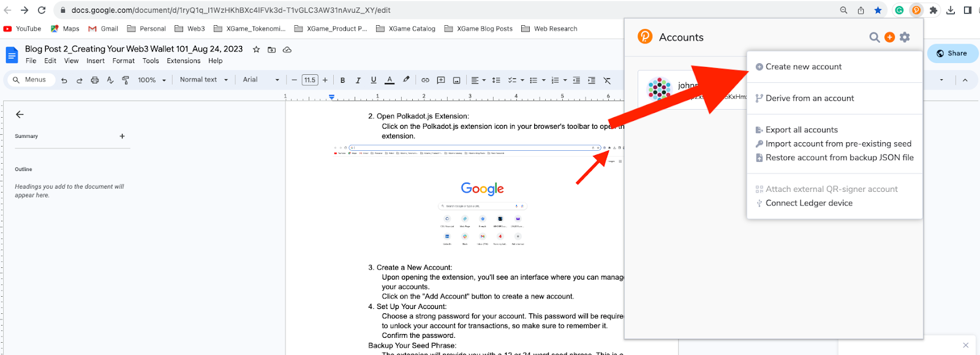
Task: Click the Polkadot.js extension icon in browser toolbar
Action: click(916, 10)
